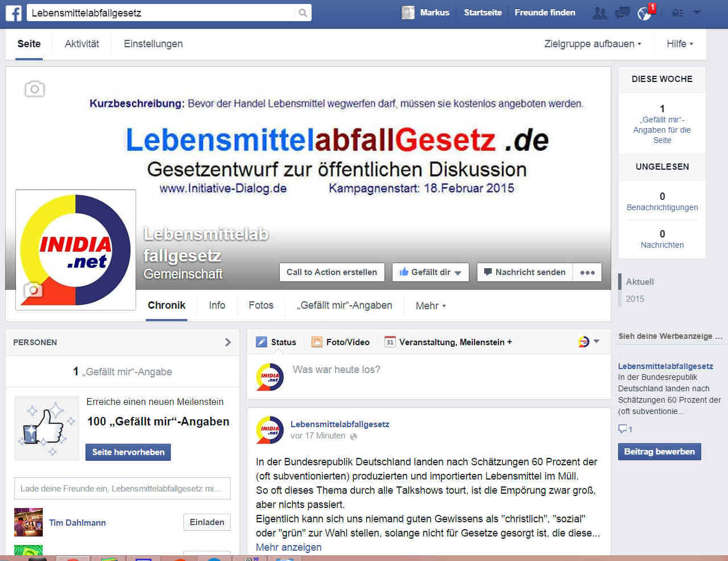Go to Startseite in the top bar
Viewport: 728px width, 561px height.
click(x=483, y=13)
